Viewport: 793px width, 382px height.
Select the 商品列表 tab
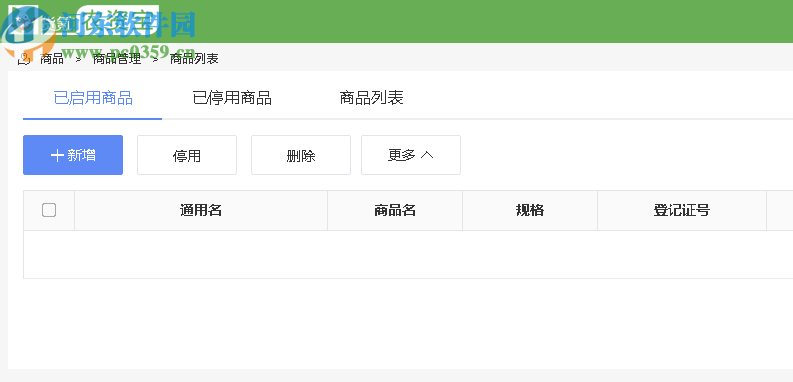371,98
